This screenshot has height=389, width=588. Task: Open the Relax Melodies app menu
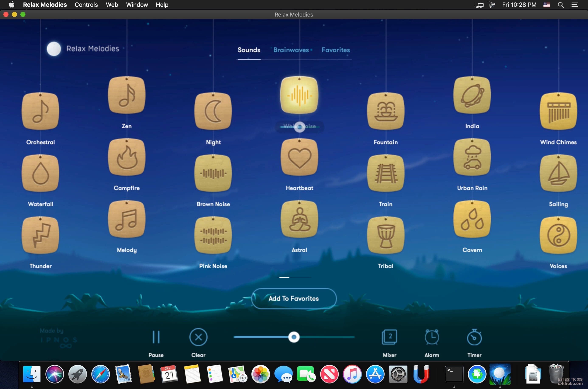45,5
